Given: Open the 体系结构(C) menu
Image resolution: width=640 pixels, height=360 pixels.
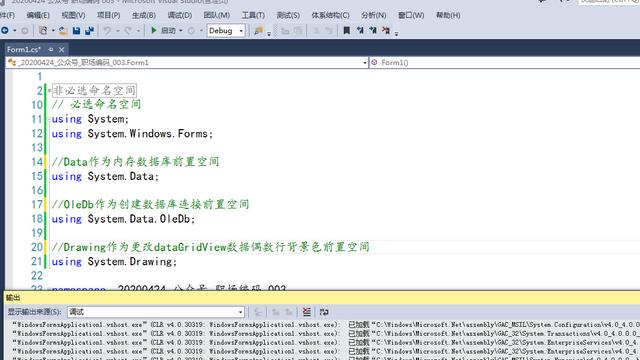Looking at the screenshot, I should (x=330, y=15).
